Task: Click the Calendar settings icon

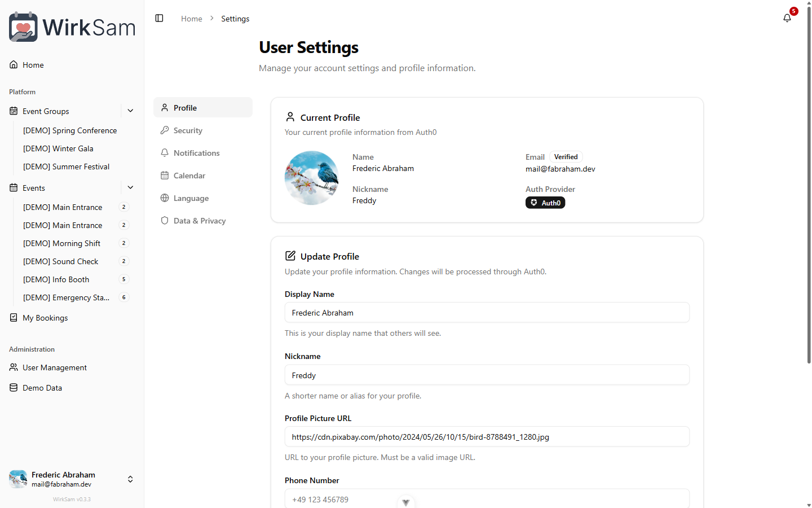Action: 165,176
